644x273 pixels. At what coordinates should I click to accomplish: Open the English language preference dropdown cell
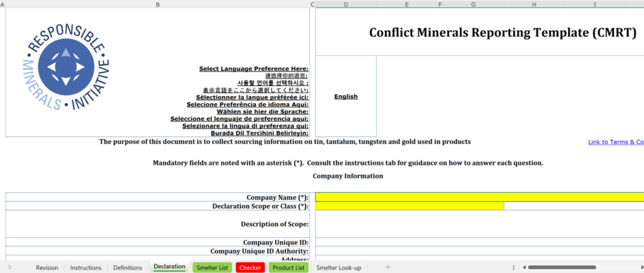point(346,96)
